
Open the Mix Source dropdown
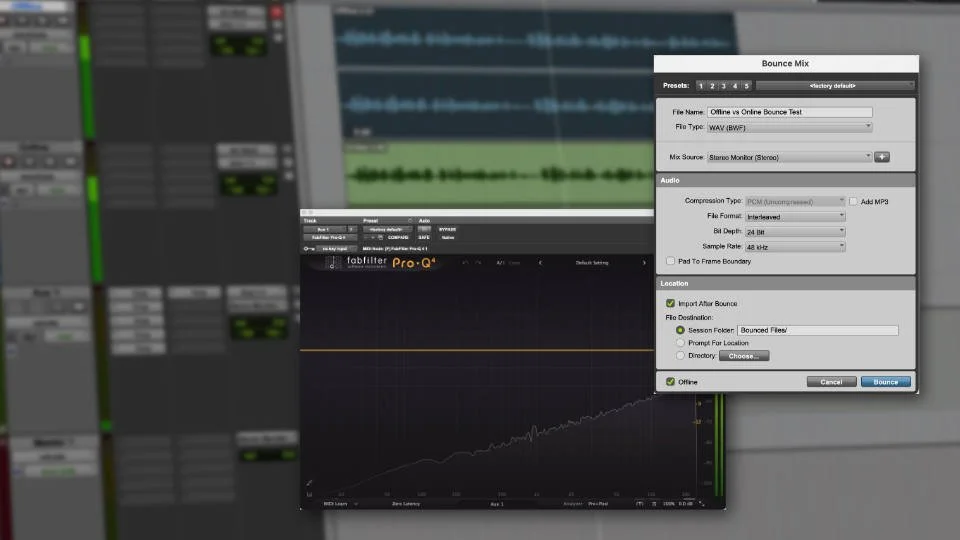(789, 157)
